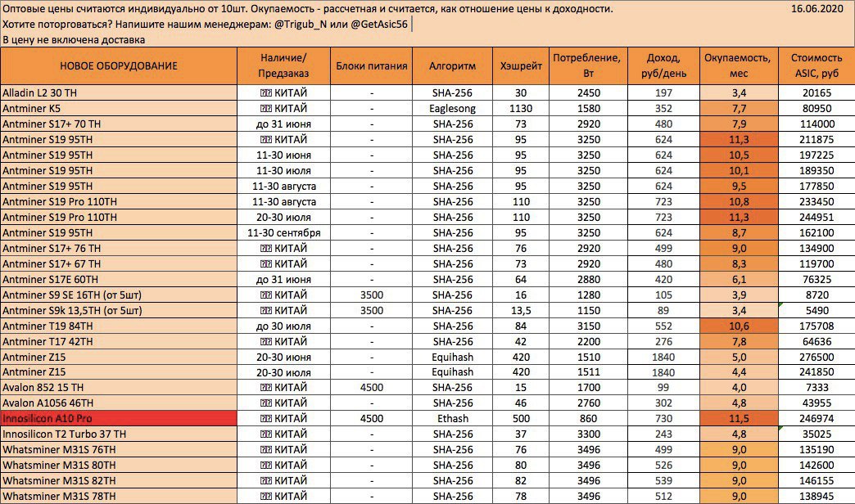The image size is (855, 504).
Task: Select the "Whatsminer M31S 82TH" cell
Action: click(x=118, y=480)
